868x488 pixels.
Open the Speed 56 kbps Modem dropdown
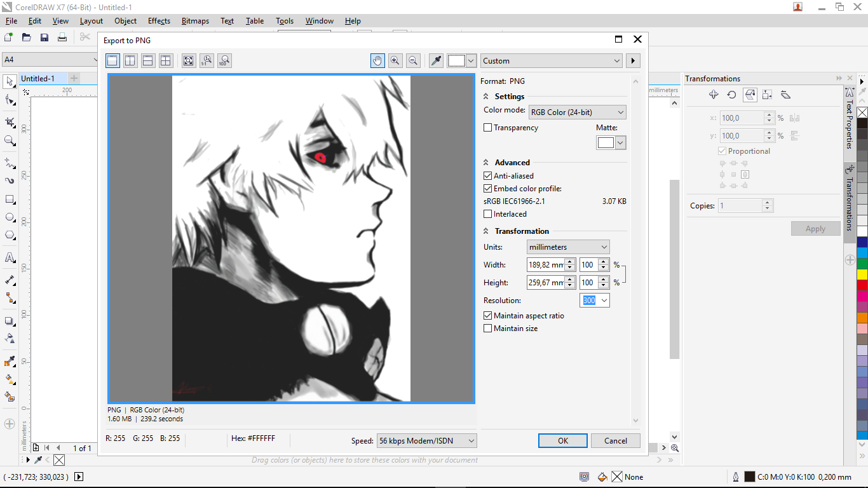coord(426,441)
